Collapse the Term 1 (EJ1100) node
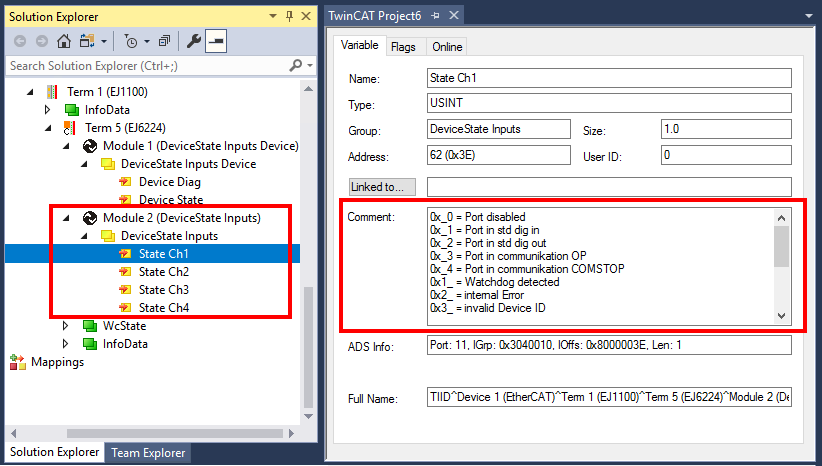Screen dimensions: 822x466 (x=30, y=92)
